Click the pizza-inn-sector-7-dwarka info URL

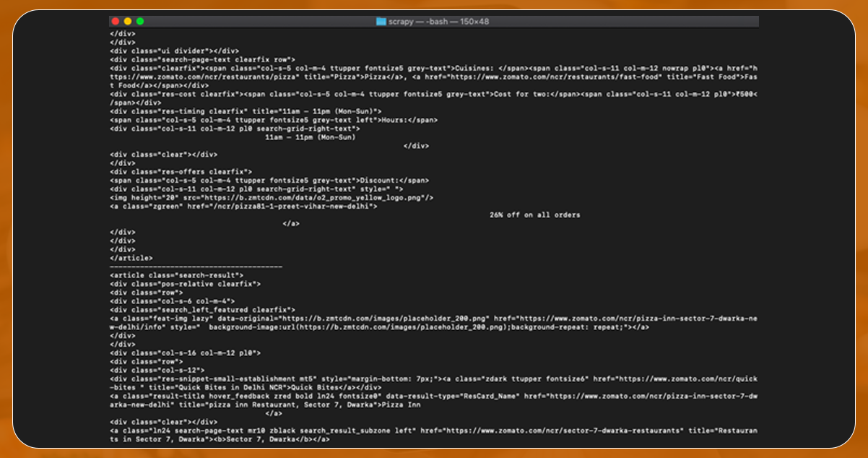coord(635,319)
